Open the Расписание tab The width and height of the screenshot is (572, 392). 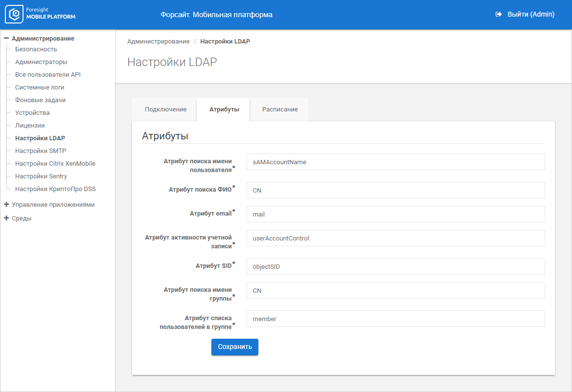pyautogui.click(x=280, y=109)
